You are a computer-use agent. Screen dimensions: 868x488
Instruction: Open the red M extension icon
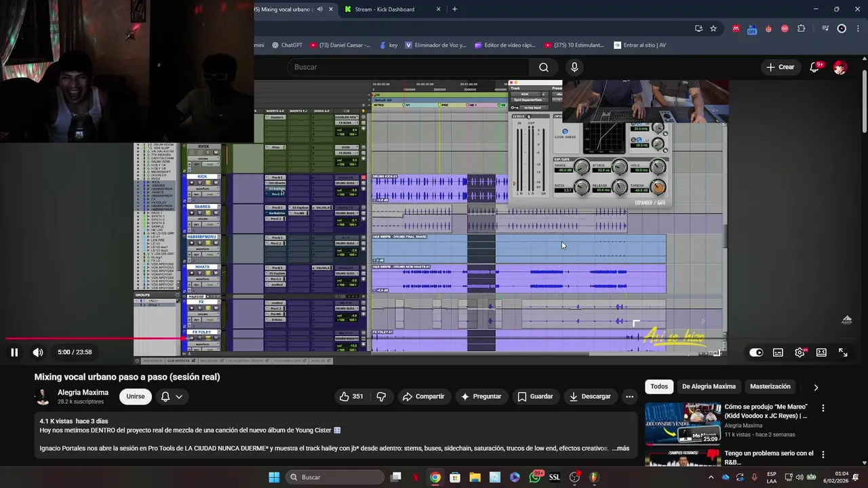click(x=736, y=28)
